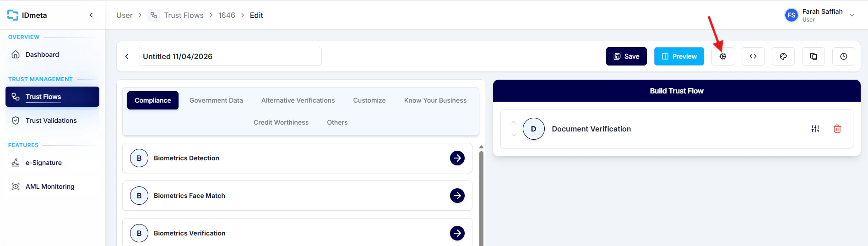Screen dimensions: 868x246
Task: Open the theme palette icon
Action: (783, 56)
